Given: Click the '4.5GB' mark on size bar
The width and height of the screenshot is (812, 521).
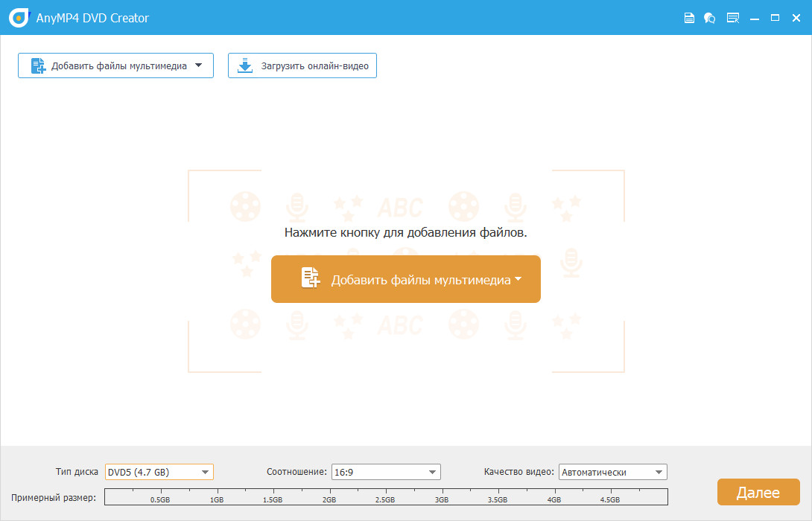Looking at the screenshot, I should 610,499.
